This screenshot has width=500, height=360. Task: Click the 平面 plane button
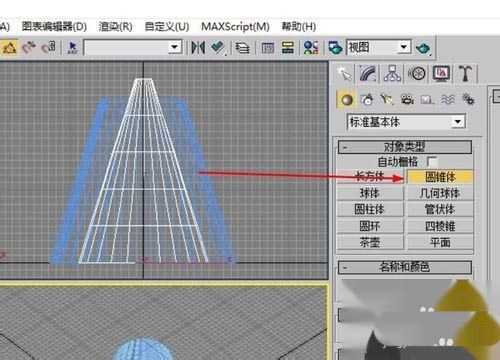440,243
